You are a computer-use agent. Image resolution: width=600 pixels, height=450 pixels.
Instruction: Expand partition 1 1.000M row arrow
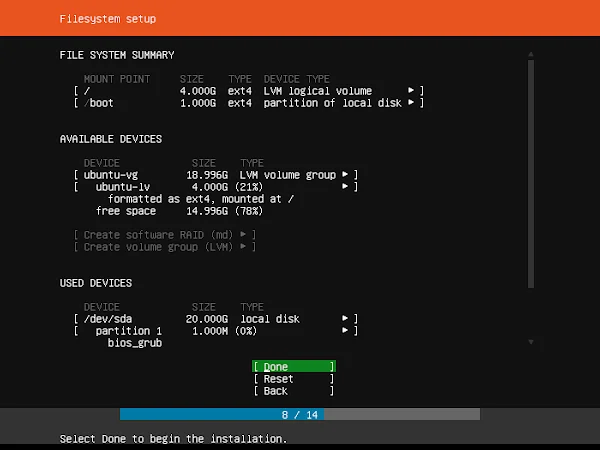click(345, 330)
